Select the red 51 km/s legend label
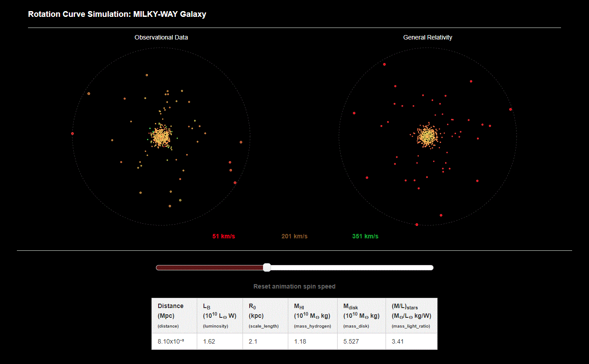 tap(224, 236)
